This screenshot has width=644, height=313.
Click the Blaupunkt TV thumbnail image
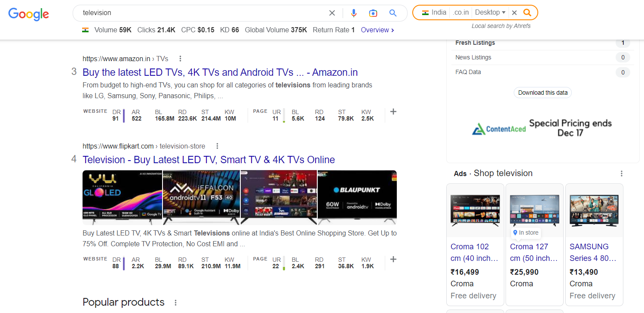(x=357, y=198)
